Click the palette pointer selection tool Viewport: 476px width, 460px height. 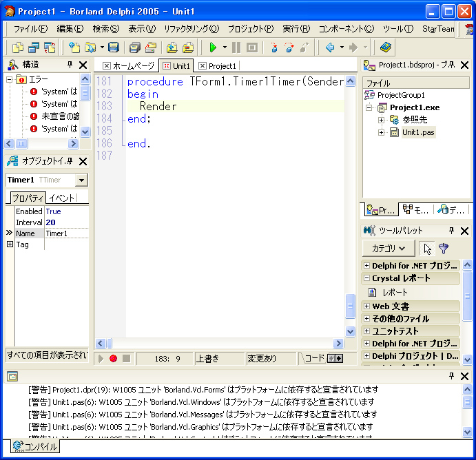(427, 249)
